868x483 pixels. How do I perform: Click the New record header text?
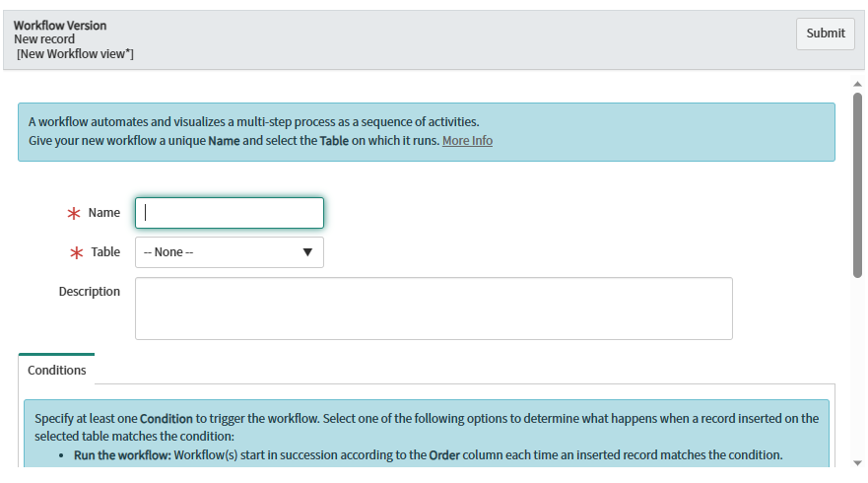pyautogui.click(x=44, y=39)
